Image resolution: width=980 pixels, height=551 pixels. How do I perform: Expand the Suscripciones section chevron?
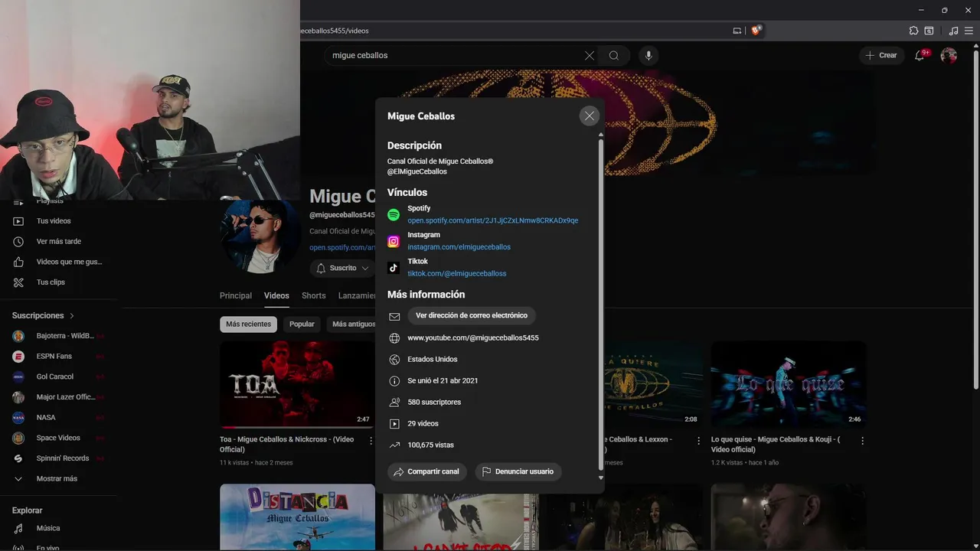click(x=72, y=315)
